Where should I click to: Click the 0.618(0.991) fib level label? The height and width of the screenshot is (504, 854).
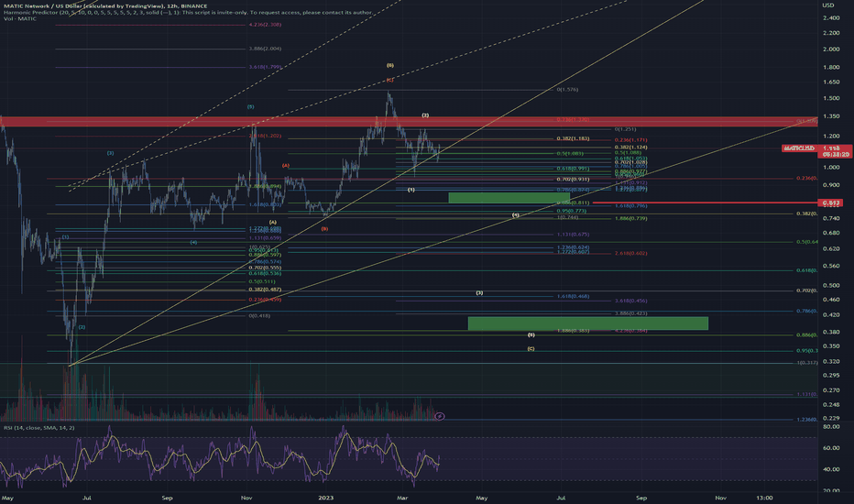click(573, 169)
